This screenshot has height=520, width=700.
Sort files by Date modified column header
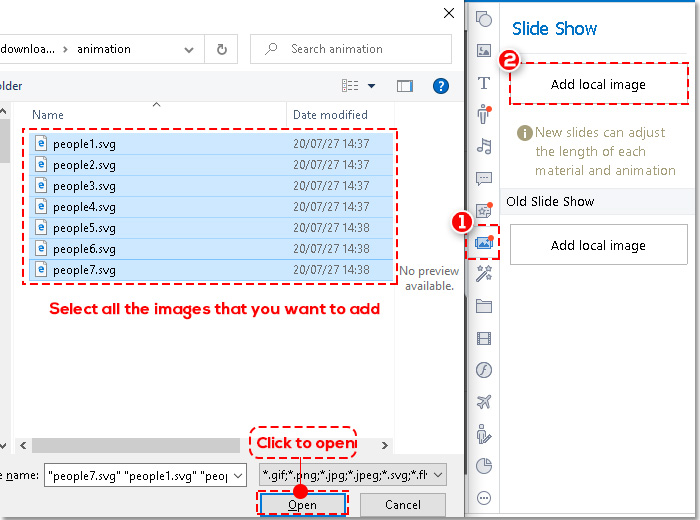pyautogui.click(x=330, y=115)
